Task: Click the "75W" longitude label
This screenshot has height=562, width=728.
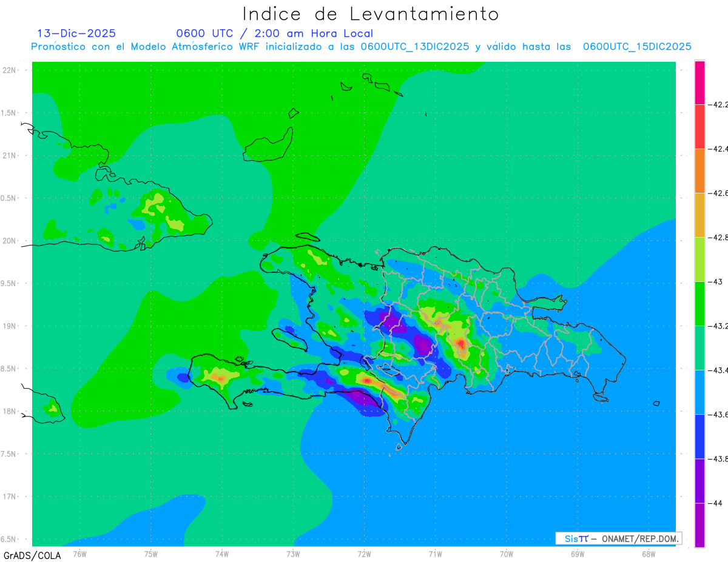Action: (x=150, y=554)
